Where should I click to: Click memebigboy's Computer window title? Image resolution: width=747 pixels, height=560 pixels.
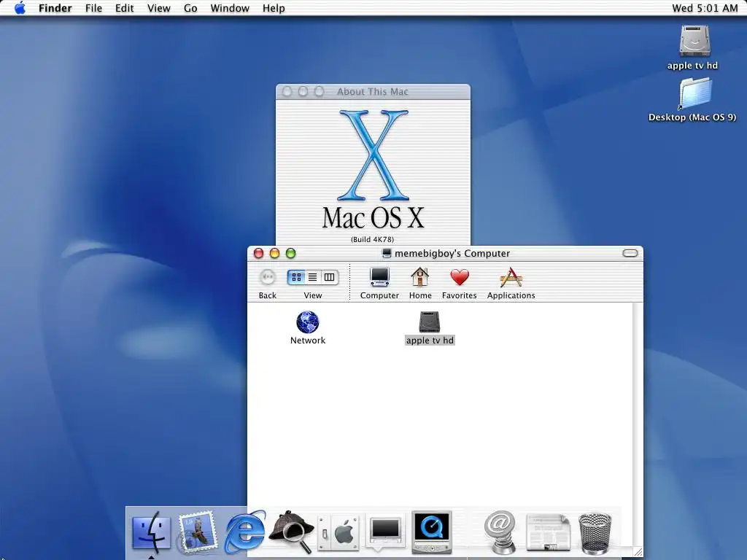[x=452, y=253]
